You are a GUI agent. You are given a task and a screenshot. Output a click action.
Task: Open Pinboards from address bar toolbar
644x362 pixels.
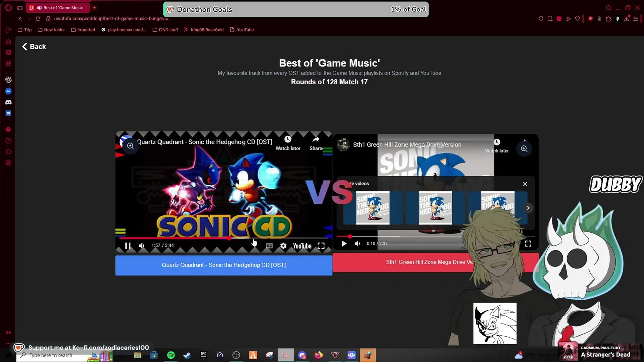541,19
